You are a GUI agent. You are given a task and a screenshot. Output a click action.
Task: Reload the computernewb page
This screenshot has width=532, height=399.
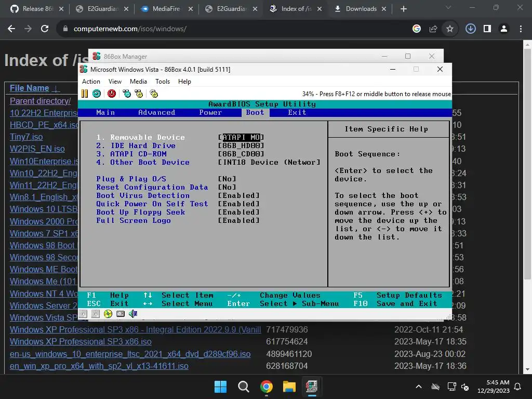pyautogui.click(x=45, y=29)
